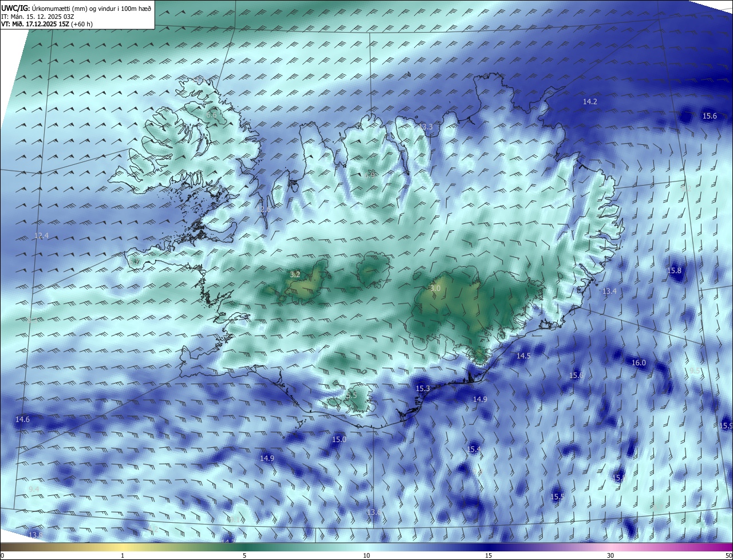The width and height of the screenshot is (733, 560).
Task: Click the 15.4 value label
Action: (474, 449)
